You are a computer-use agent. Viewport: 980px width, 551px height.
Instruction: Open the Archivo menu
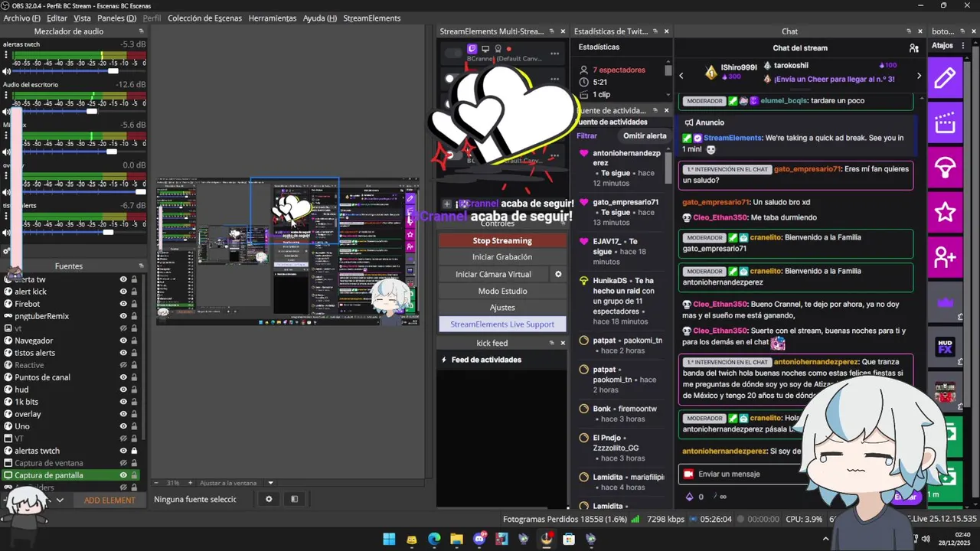(22, 18)
